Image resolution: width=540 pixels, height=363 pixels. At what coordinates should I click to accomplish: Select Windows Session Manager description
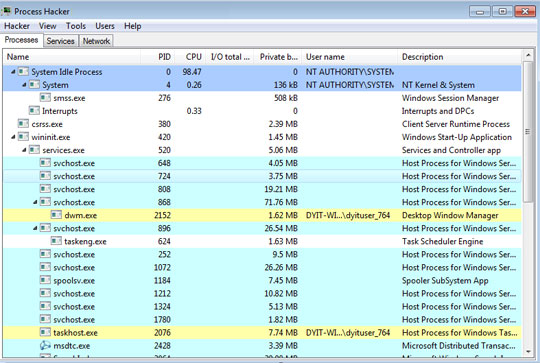click(x=450, y=98)
